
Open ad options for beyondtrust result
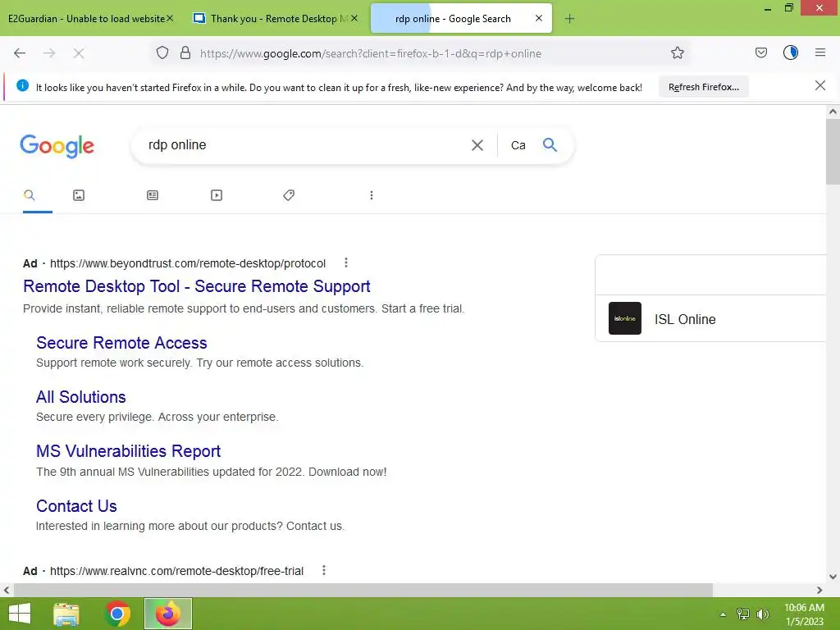pyautogui.click(x=346, y=262)
